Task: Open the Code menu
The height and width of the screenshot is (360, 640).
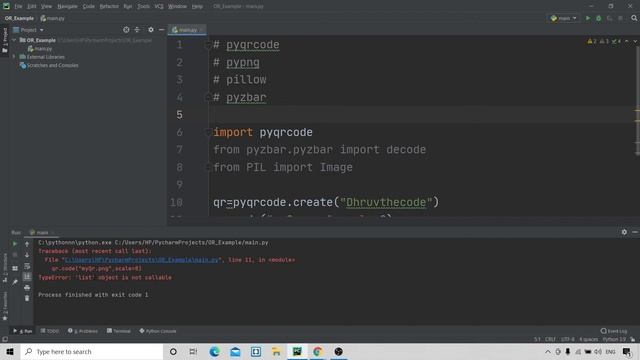Action: (x=88, y=7)
